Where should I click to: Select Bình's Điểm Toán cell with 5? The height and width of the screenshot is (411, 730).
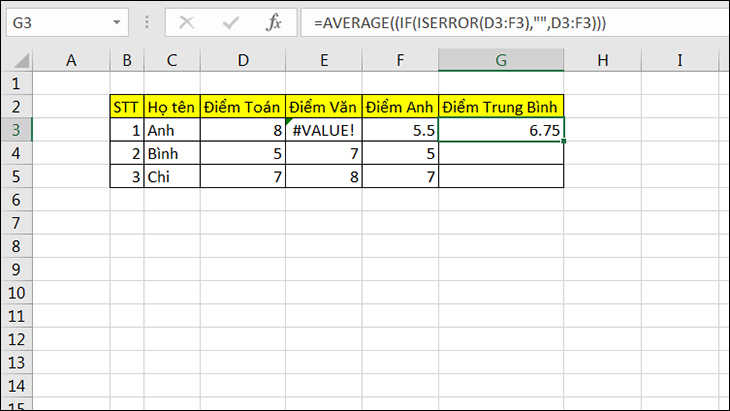click(x=243, y=153)
